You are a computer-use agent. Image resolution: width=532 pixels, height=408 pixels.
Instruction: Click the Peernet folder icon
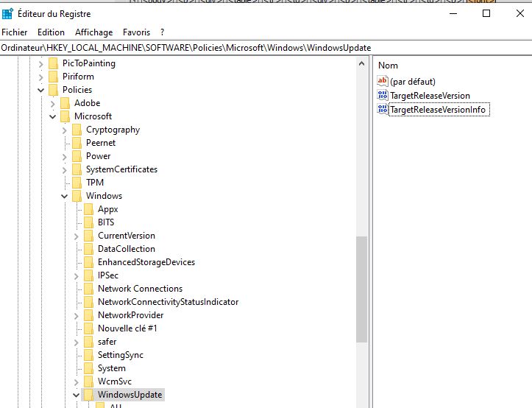coord(77,143)
